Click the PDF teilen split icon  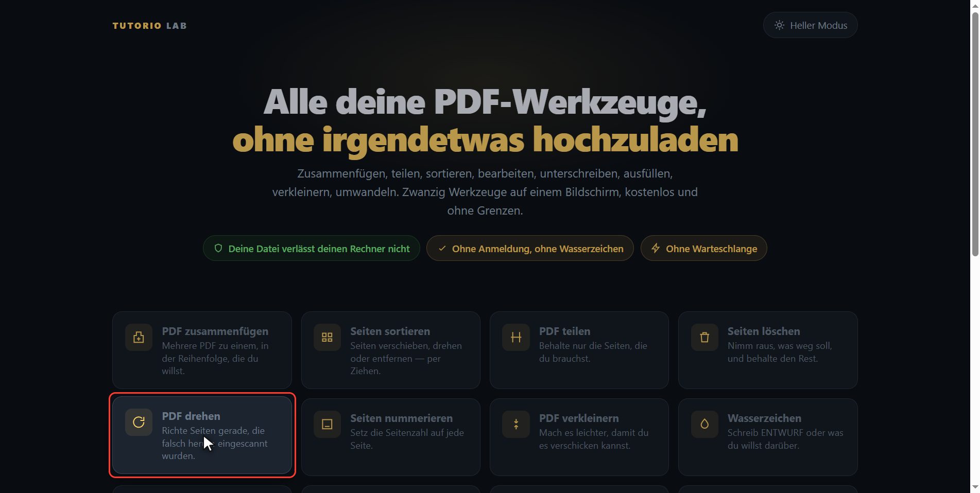pyautogui.click(x=515, y=338)
